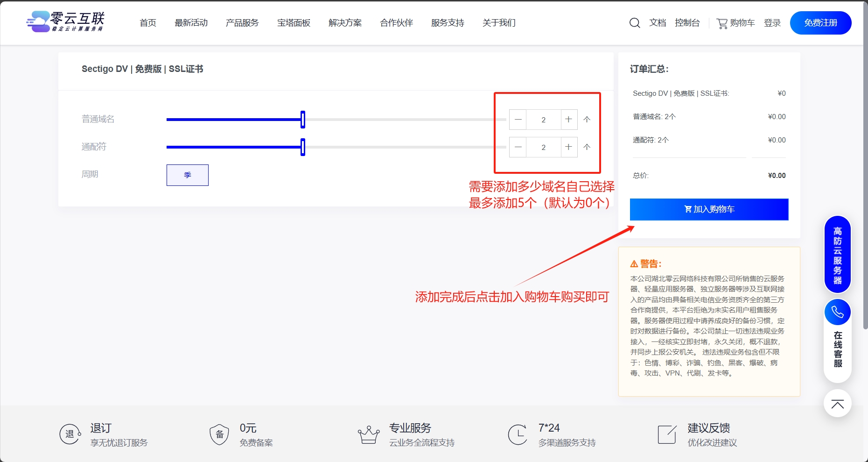Click '普通域名: 2个' order line
Image resolution: width=868 pixels, height=462 pixels.
coord(654,117)
